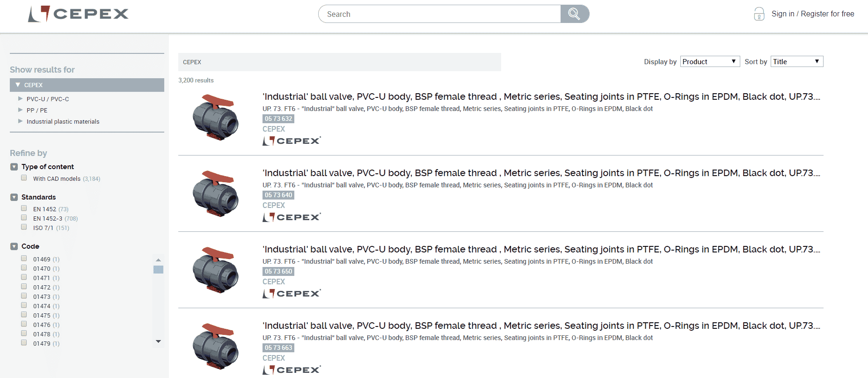
Task: Click the code list scrollbar thumb
Action: point(158,269)
